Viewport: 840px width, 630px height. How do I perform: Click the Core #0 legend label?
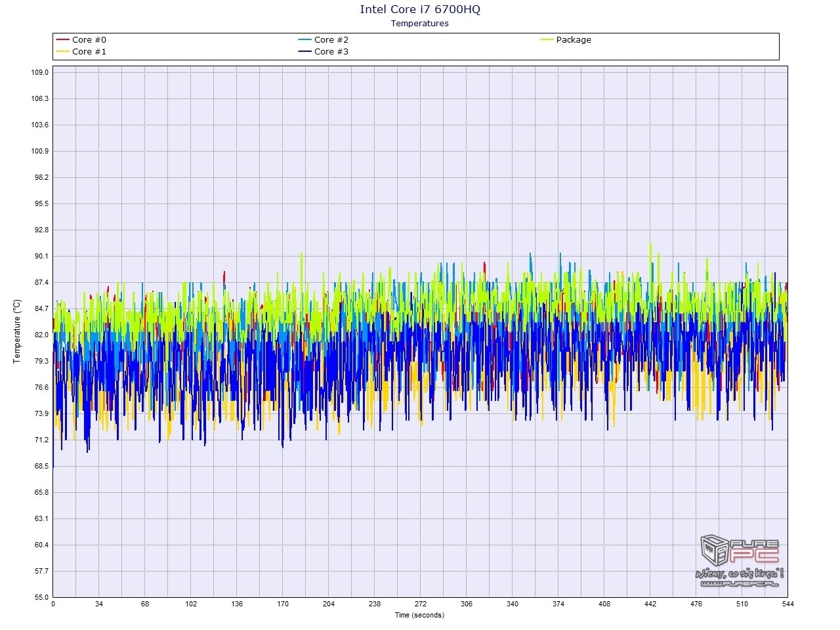89,40
